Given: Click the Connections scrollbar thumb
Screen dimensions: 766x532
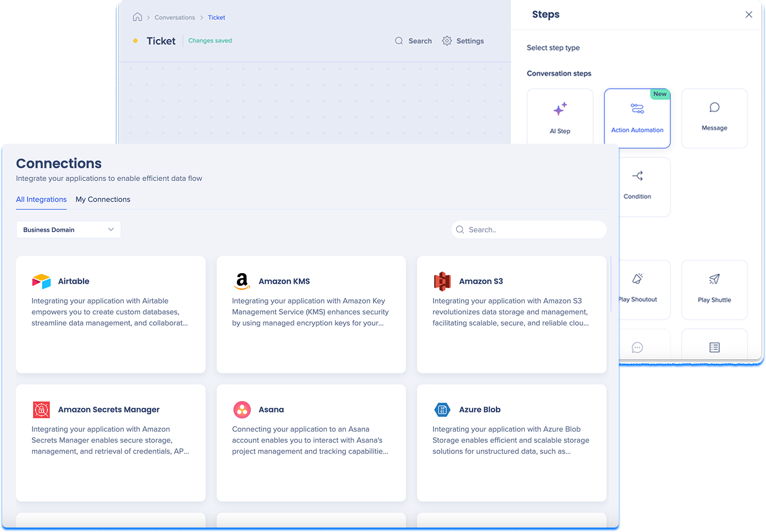Looking at the screenshot, I should (610, 283).
